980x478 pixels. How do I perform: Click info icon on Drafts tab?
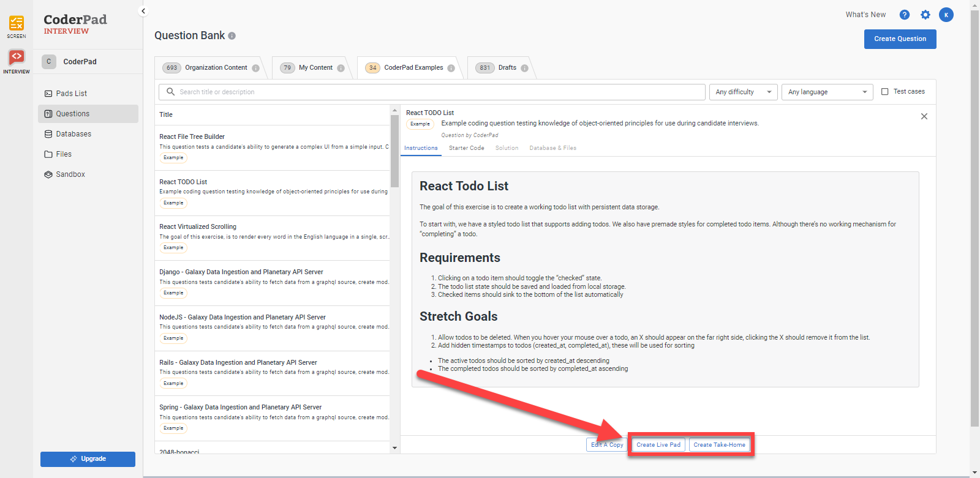[524, 68]
